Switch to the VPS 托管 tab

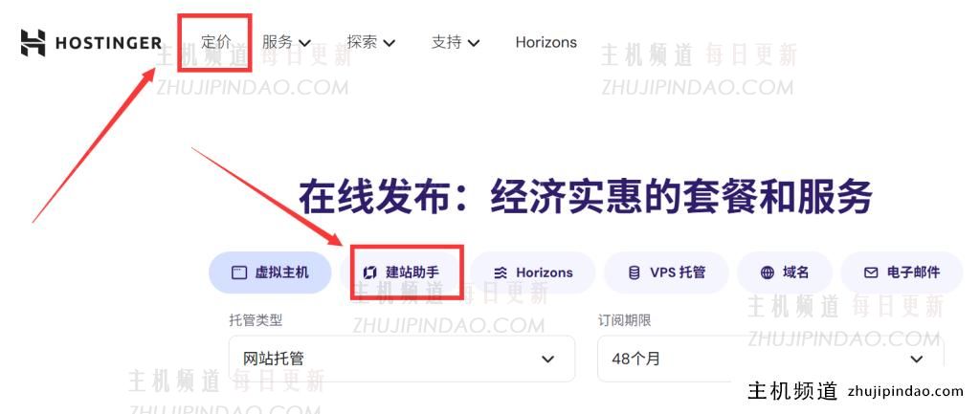[x=666, y=272]
